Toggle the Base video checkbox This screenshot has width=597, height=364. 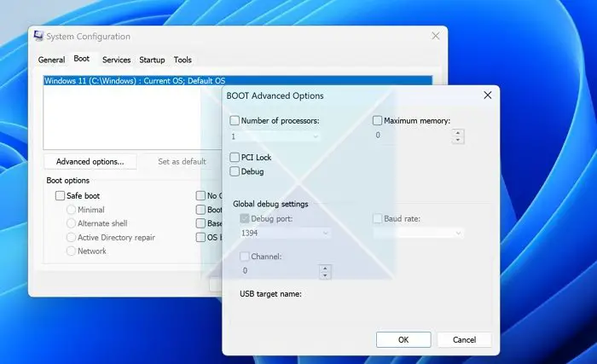coord(200,223)
